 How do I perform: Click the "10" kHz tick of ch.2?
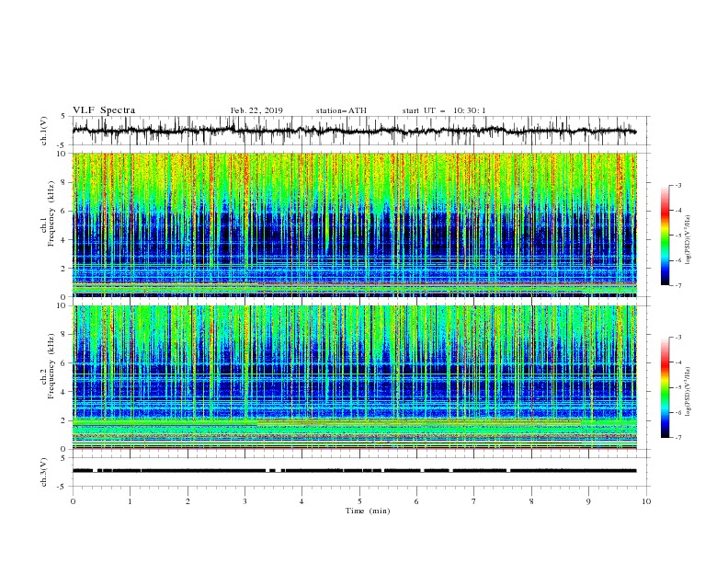point(62,305)
